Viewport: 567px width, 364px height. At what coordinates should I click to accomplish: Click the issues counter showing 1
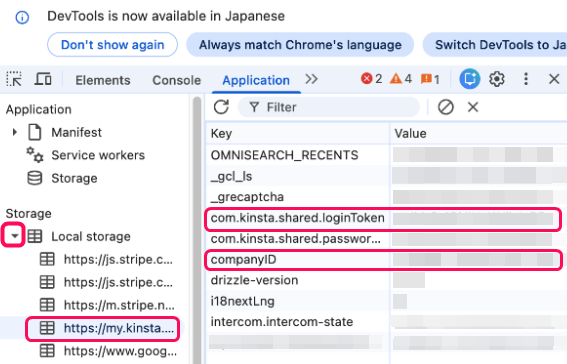pos(430,79)
